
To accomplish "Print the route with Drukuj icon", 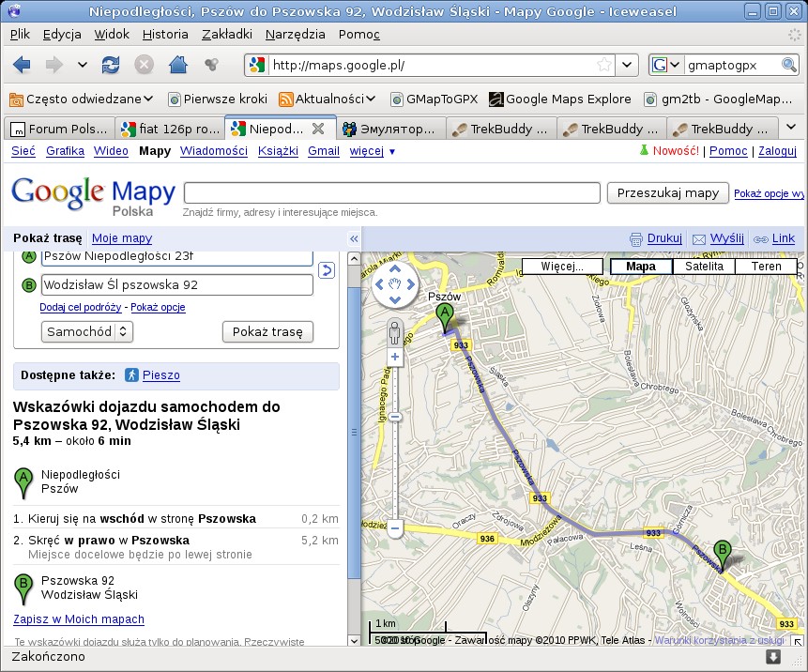I will (636, 239).
